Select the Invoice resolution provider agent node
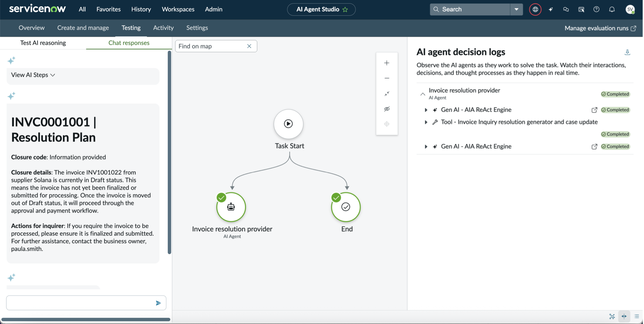 point(231,207)
